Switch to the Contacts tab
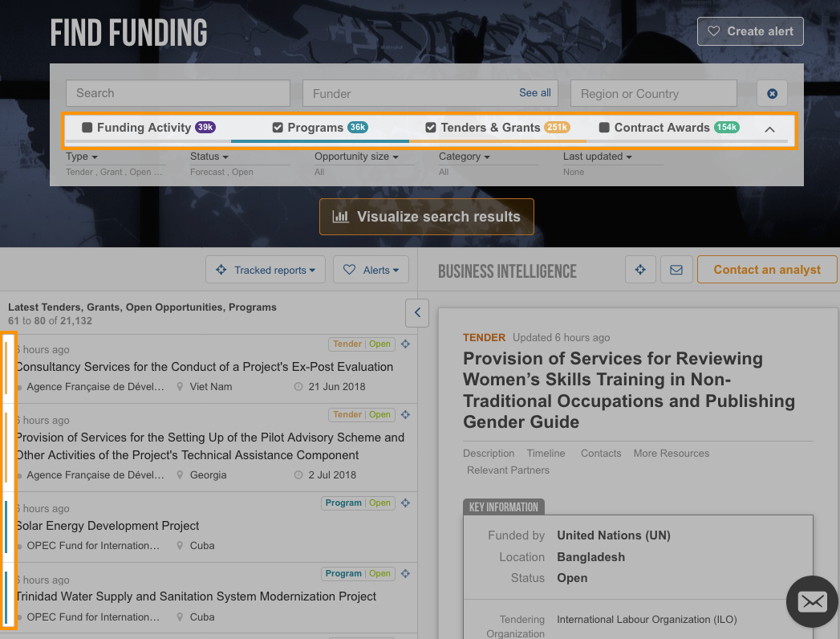The image size is (840, 639). tap(601, 454)
